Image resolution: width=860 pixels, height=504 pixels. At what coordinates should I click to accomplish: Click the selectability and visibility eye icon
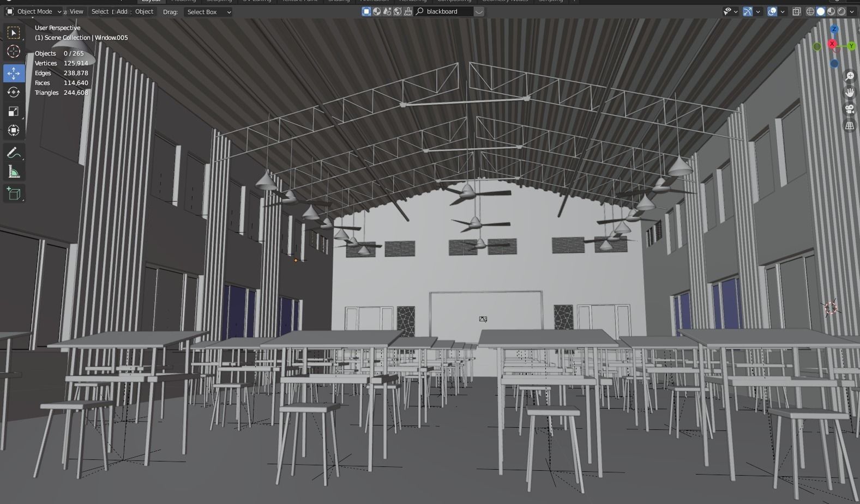coord(727,11)
